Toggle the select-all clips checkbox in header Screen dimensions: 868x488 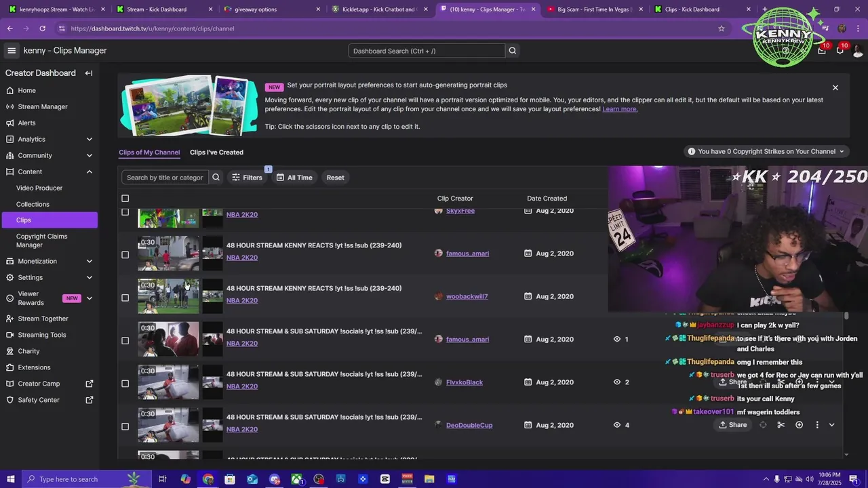point(125,199)
